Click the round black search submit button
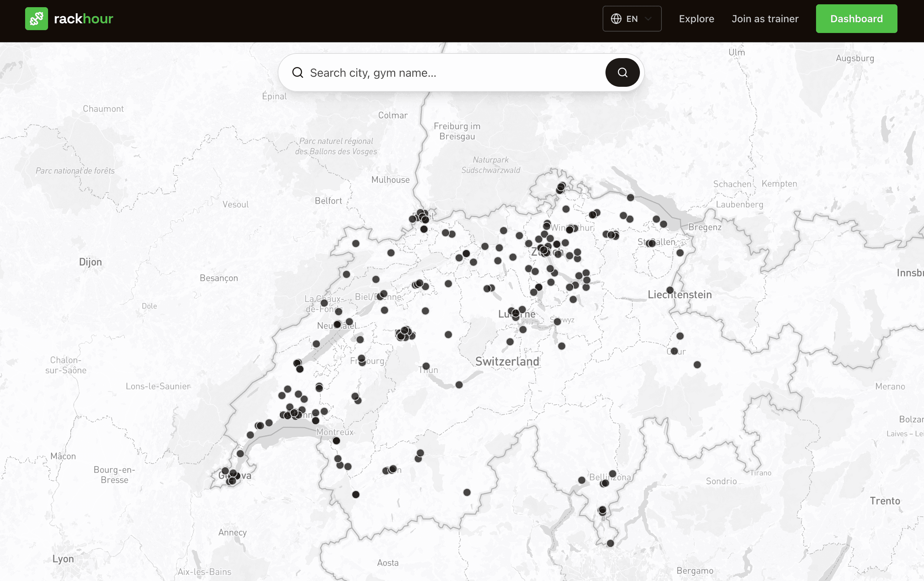This screenshot has height=581, width=924. pyautogui.click(x=622, y=72)
